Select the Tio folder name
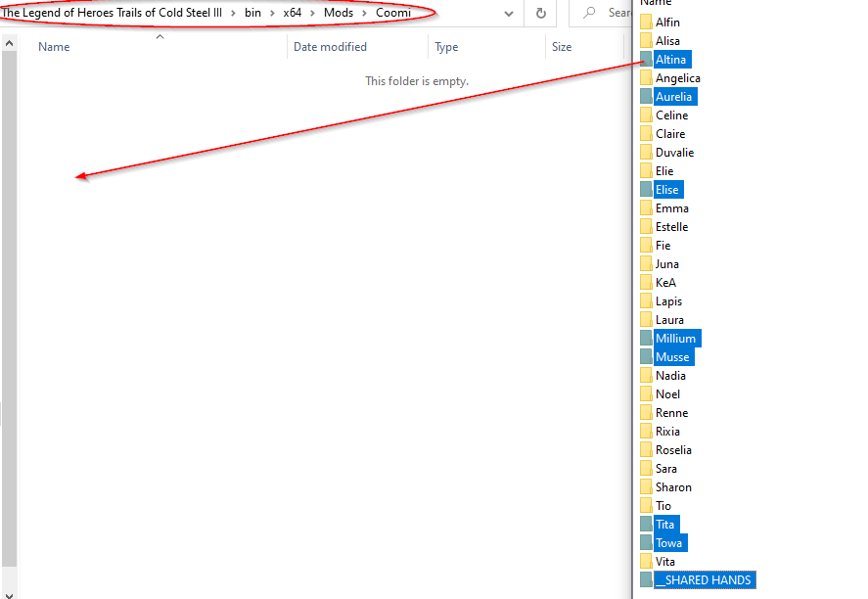Screen dimensions: 868x599 pos(663,506)
